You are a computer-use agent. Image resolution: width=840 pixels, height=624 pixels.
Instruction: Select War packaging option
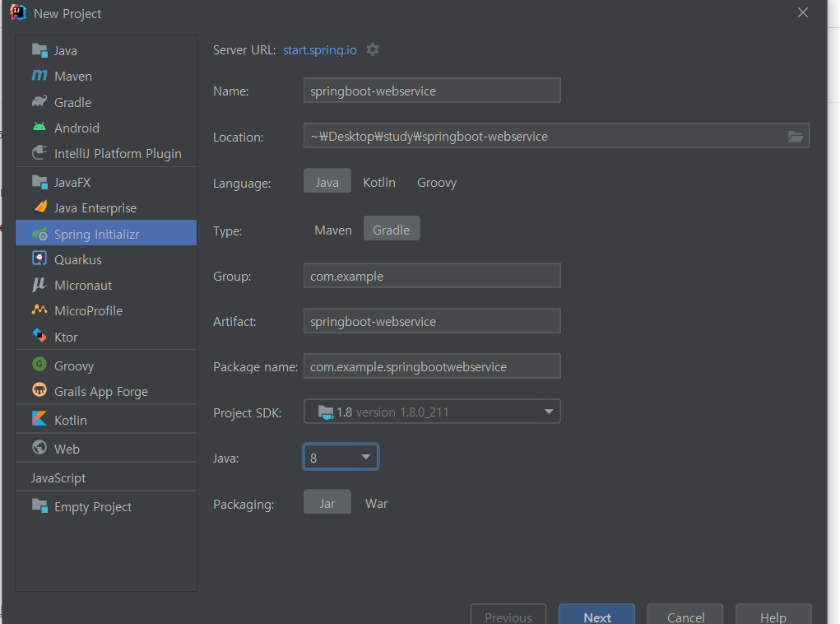[377, 503]
